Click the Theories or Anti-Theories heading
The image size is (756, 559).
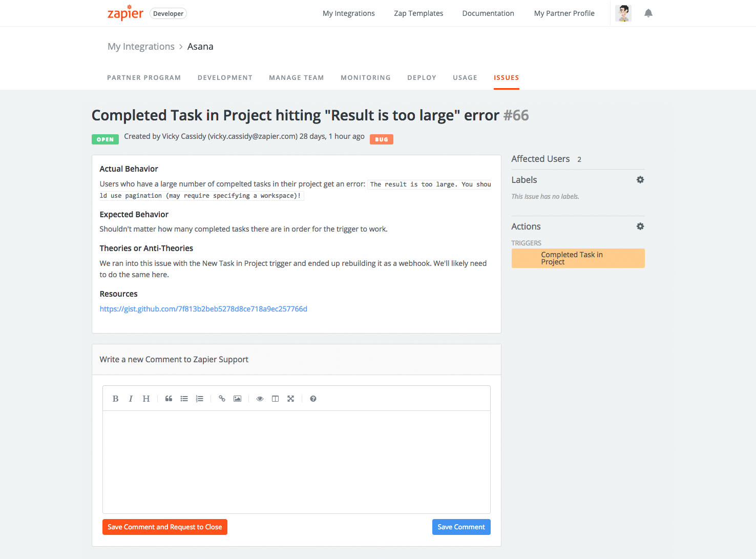[146, 248]
